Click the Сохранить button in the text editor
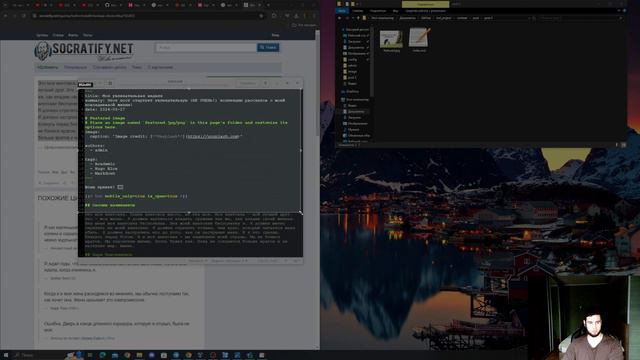The width and height of the screenshot is (640, 360). pyautogui.click(x=247, y=83)
